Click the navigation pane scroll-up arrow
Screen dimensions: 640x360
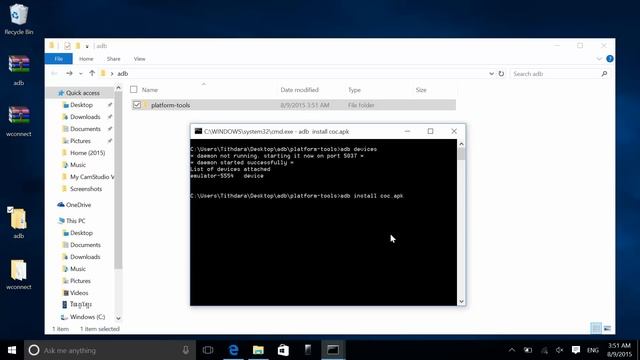point(118,88)
